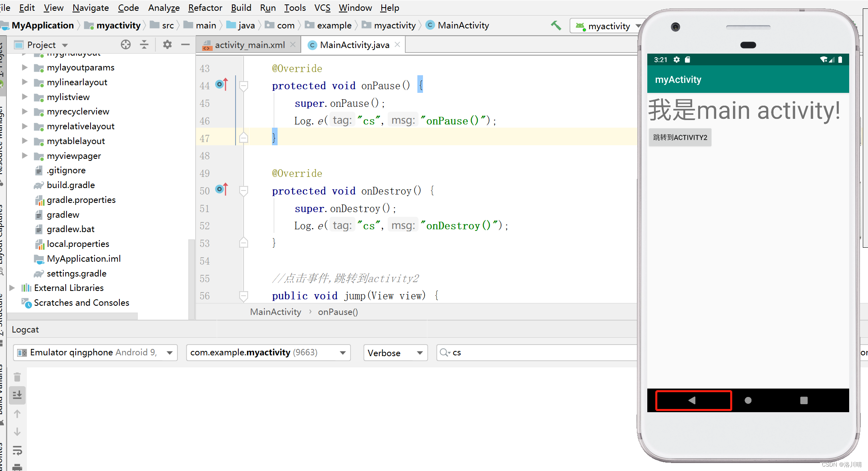Switch to the activity_main.xml tab

click(249, 45)
